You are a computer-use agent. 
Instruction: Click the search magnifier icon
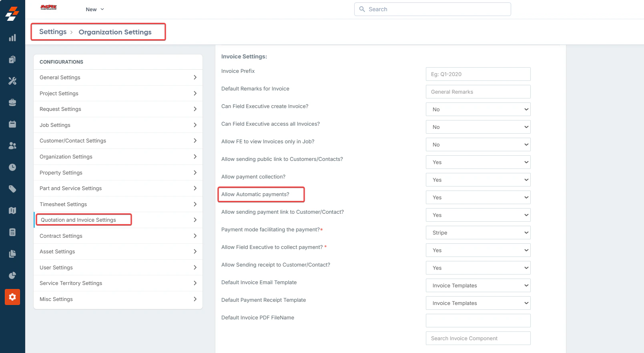tap(362, 9)
